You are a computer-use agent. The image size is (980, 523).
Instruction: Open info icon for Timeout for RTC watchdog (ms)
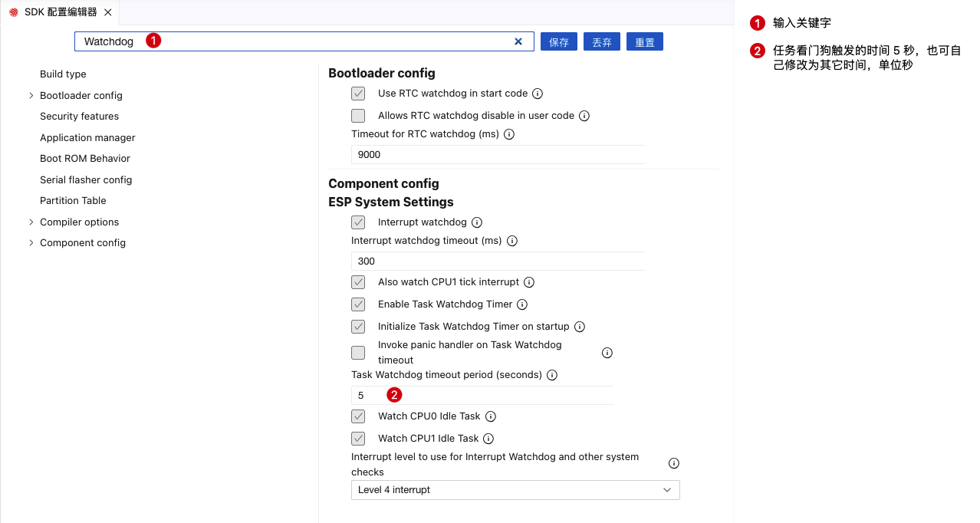pos(509,134)
